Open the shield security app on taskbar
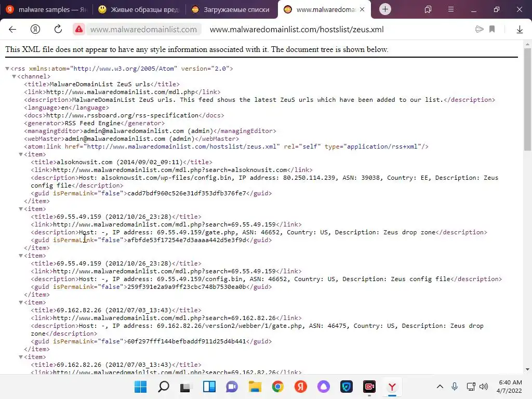 coord(347,387)
